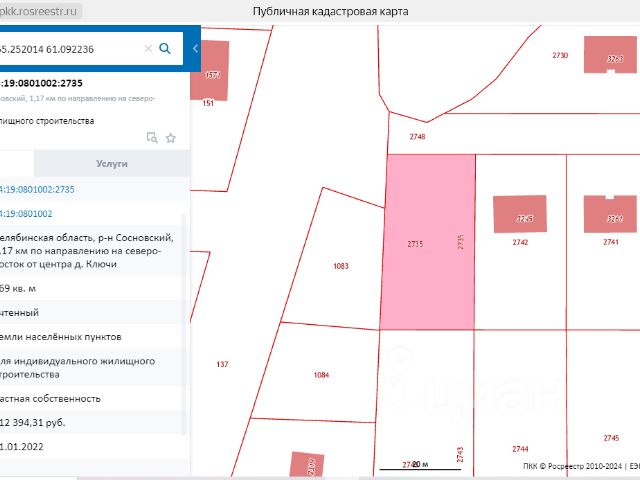Click the partial building at bottom of map
This screenshot has height=480, width=640.
pyautogui.click(x=307, y=464)
